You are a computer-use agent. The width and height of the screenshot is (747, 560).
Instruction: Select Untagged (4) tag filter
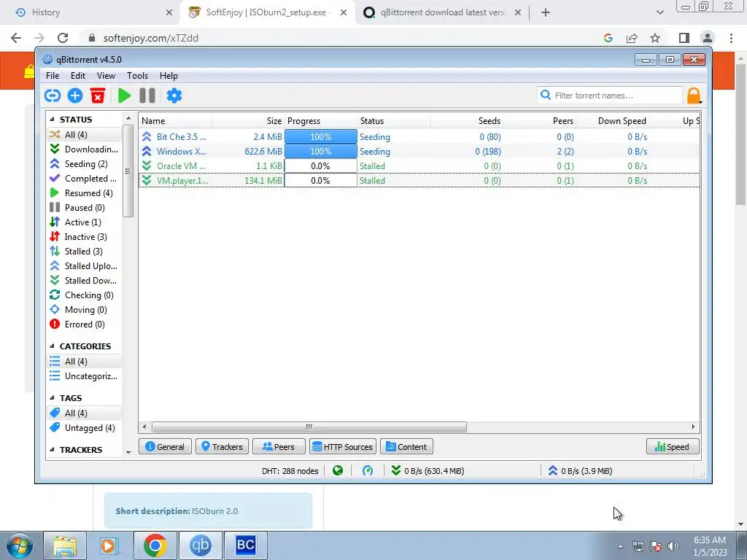coord(85,428)
